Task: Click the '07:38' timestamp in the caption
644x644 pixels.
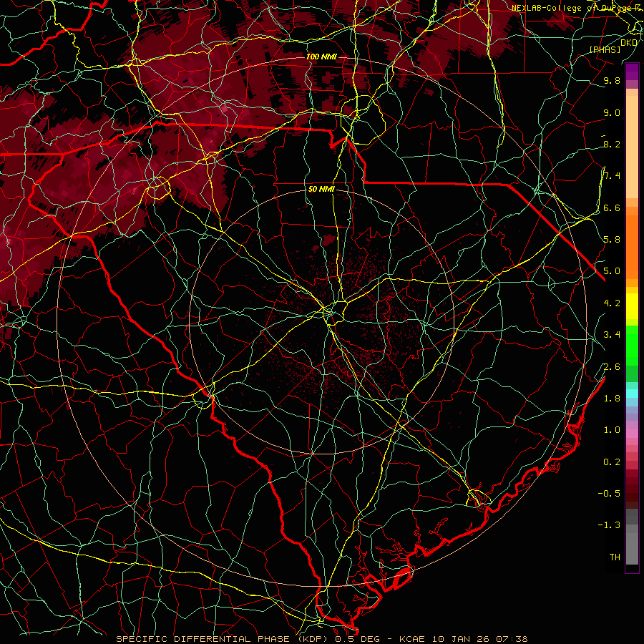Action: point(512,639)
